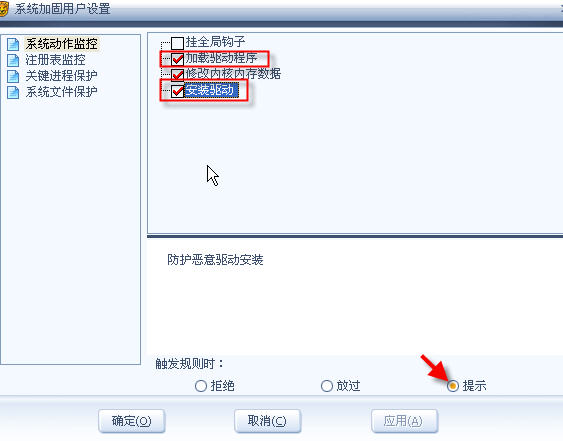Toggle the 修改内核内存数据 checkbox
Viewport: 563px width, 441px height.
(x=177, y=75)
